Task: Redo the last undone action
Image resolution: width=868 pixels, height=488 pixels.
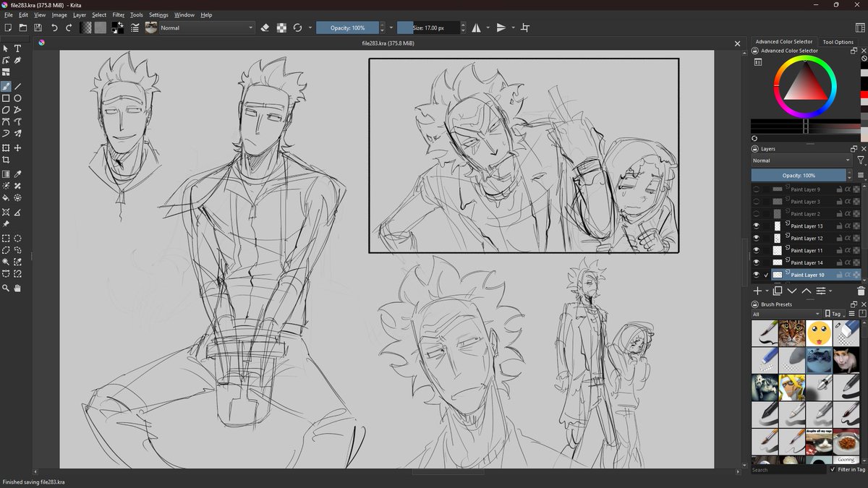Action: [69, 27]
